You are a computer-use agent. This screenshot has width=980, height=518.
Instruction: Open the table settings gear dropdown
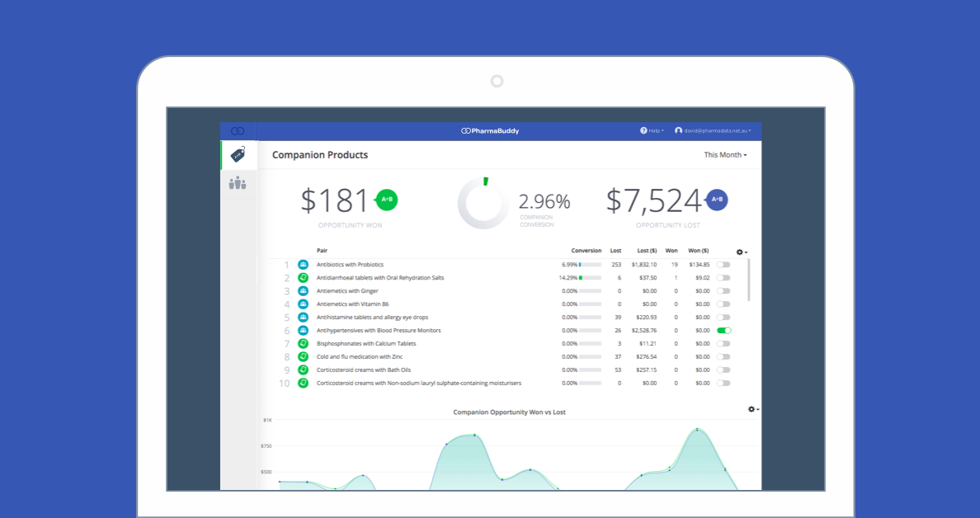click(x=742, y=252)
